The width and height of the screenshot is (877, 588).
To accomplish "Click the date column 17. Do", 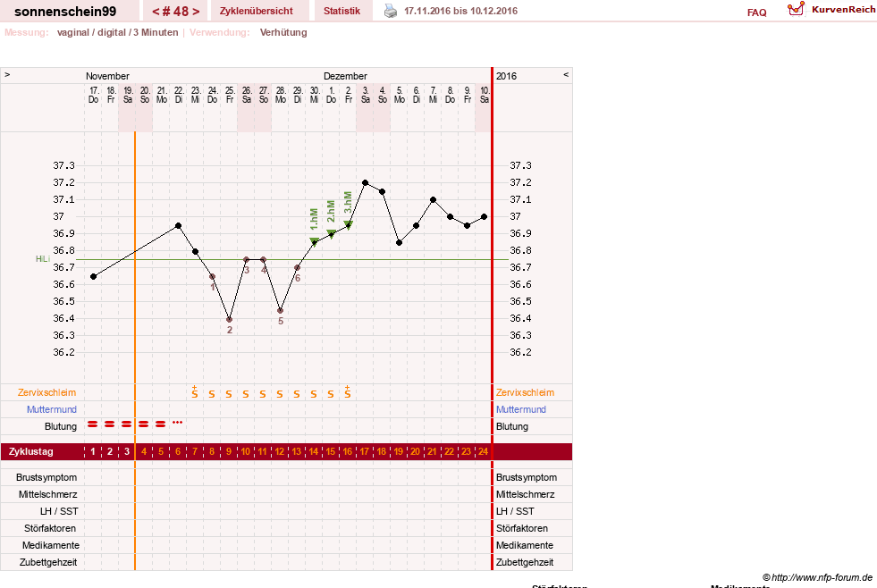I will click(93, 95).
